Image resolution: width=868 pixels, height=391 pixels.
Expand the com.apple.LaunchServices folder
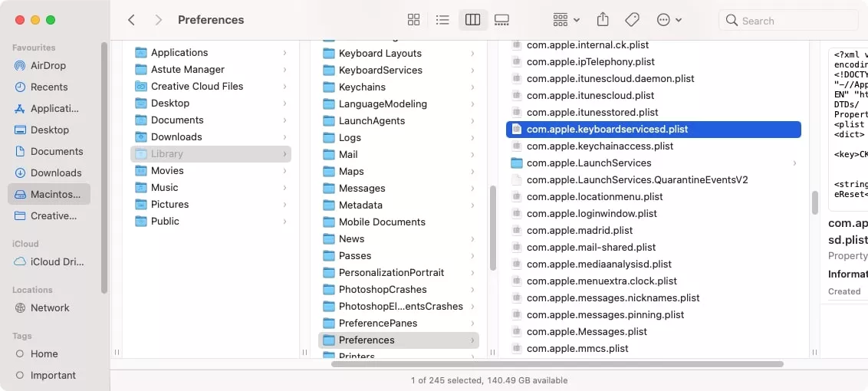point(794,163)
